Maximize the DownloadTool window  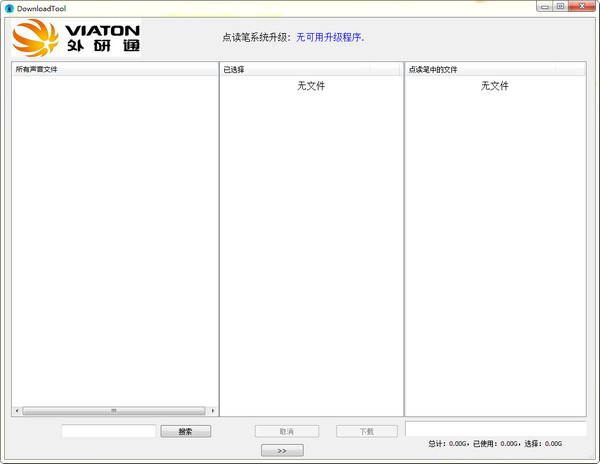(x=560, y=7)
